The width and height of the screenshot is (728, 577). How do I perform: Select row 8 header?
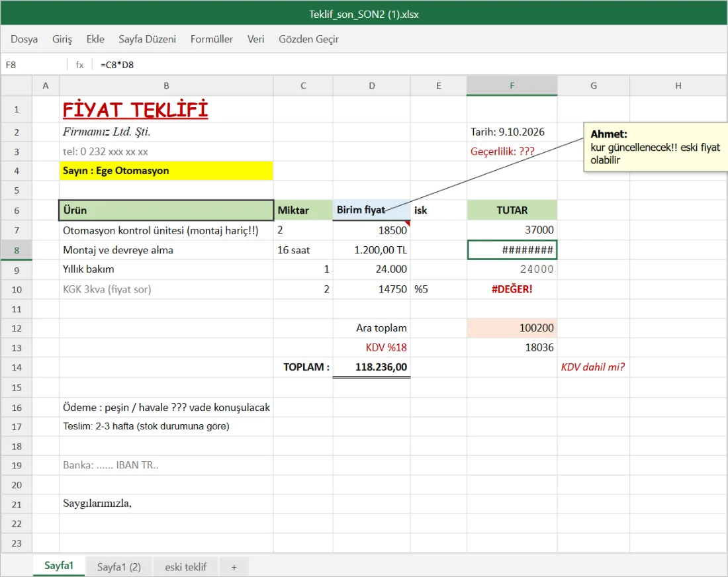(17, 250)
